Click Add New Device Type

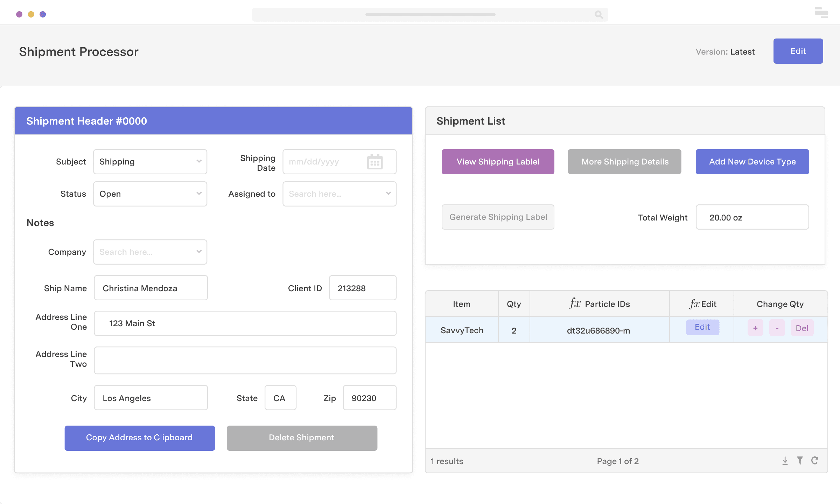tap(752, 161)
